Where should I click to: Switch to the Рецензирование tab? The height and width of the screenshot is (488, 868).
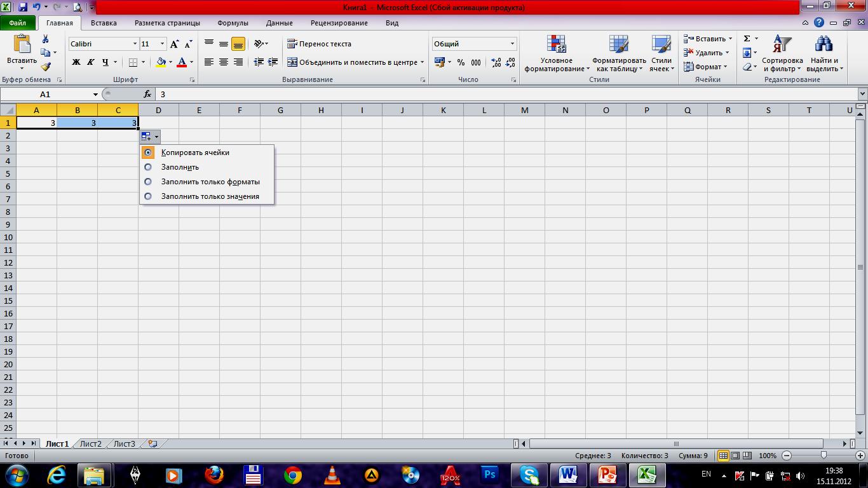339,23
